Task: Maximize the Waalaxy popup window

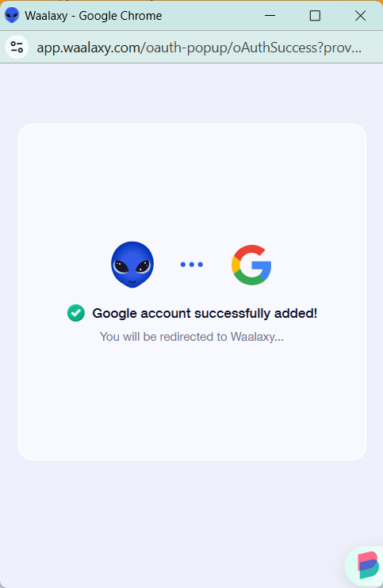Action: click(315, 15)
